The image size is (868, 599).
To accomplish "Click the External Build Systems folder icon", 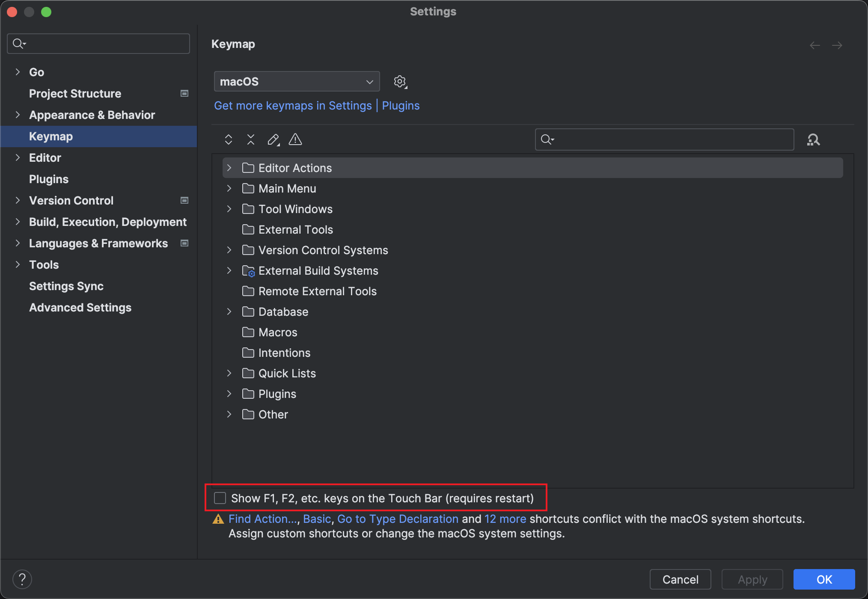I will [x=248, y=271].
